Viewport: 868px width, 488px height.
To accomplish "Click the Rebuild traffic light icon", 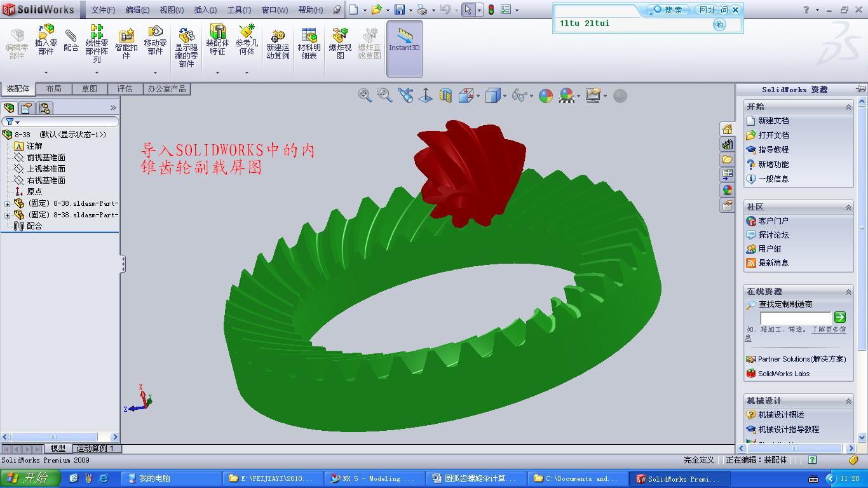I will [491, 10].
